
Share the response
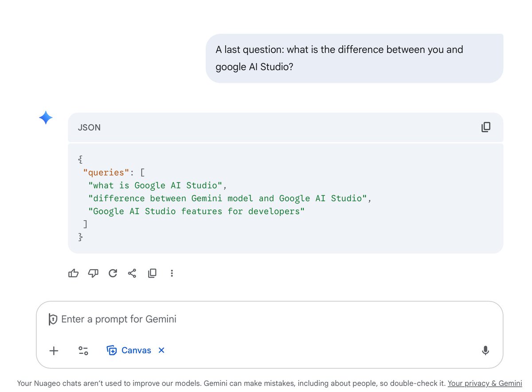tap(132, 273)
